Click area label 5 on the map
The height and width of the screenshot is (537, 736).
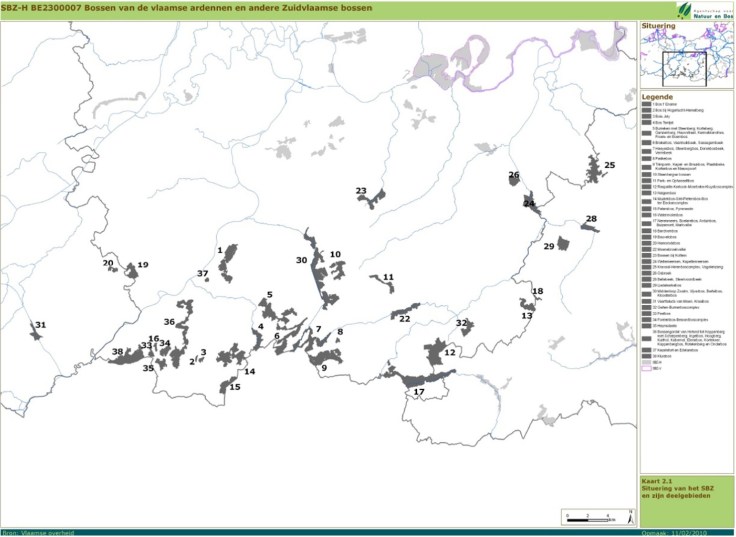click(x=269, y=295)
